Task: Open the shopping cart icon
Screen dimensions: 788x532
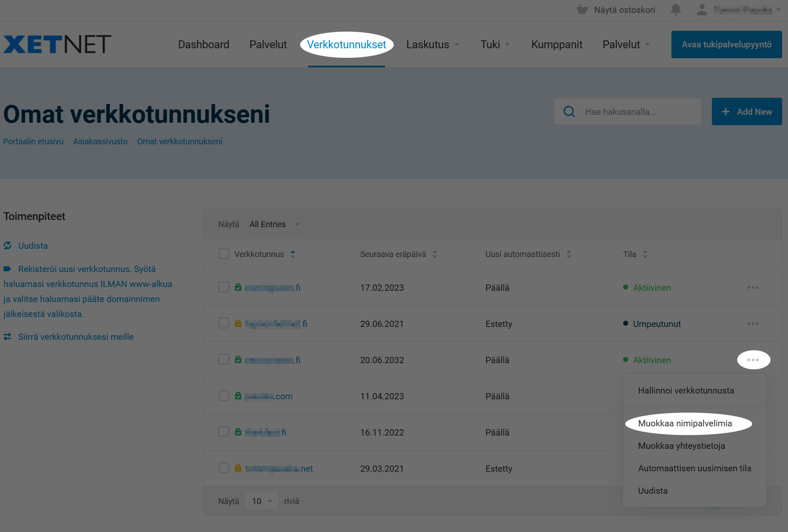Action: point(582,10)
